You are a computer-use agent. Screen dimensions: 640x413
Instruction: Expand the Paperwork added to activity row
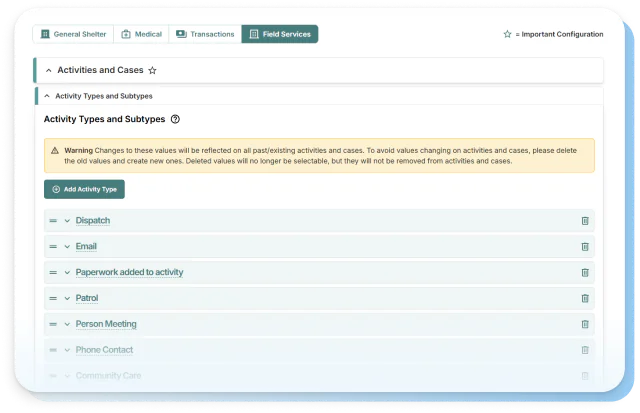pyautogui.click(x=67, y=272)
